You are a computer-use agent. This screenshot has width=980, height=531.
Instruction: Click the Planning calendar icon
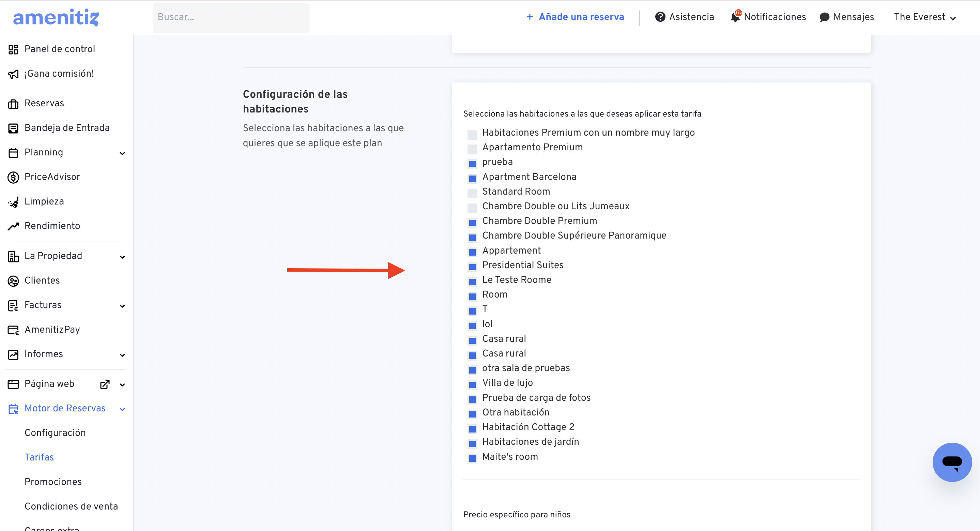[13, 153]
